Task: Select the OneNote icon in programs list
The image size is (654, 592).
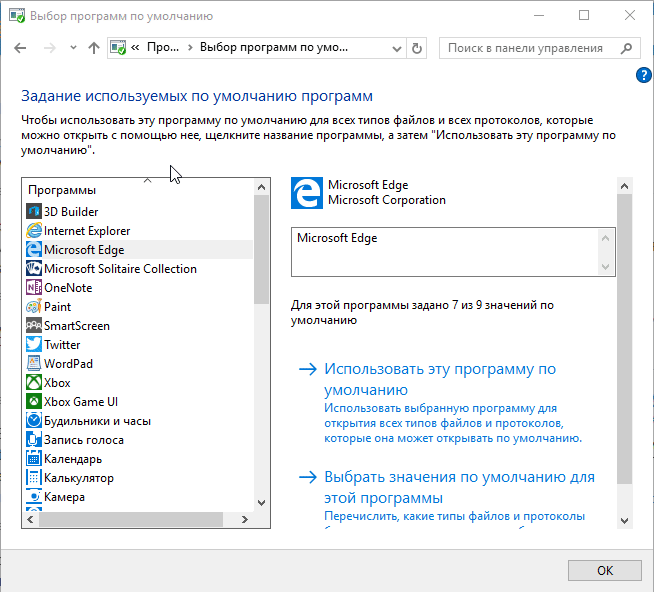Action: point(33,288)
